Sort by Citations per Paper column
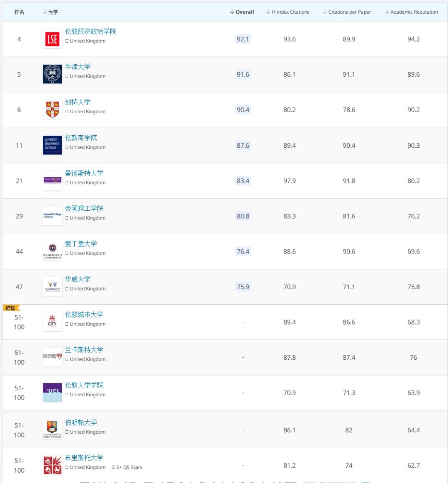The image size is (448, 483). point(347,12)
